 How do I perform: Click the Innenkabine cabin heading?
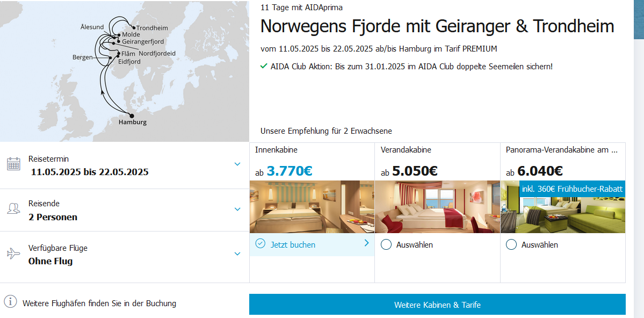click(276, 150)
